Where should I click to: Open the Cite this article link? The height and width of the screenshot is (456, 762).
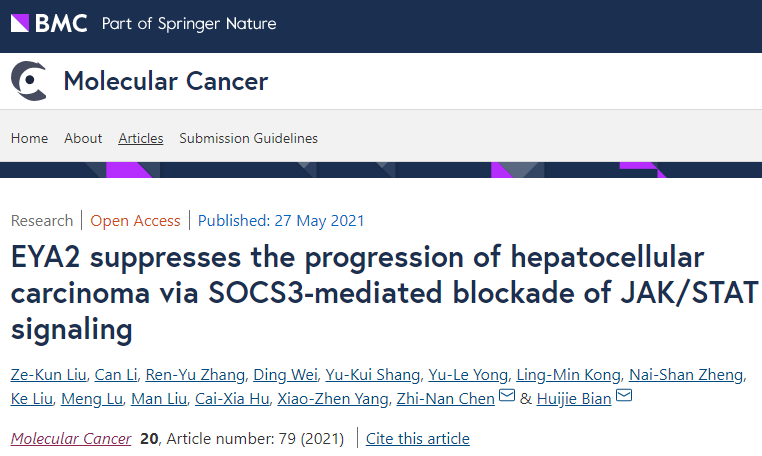(x=418, y=438)
